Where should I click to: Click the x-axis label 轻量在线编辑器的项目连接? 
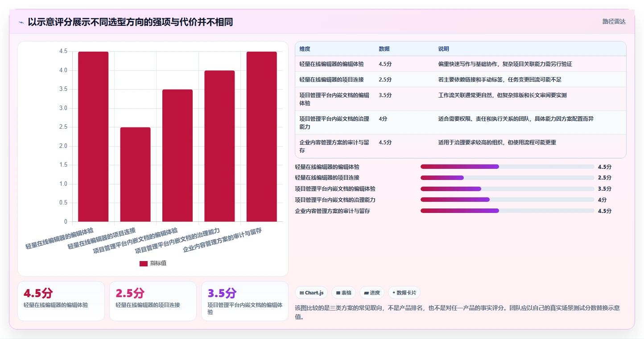tap(102, 238)
